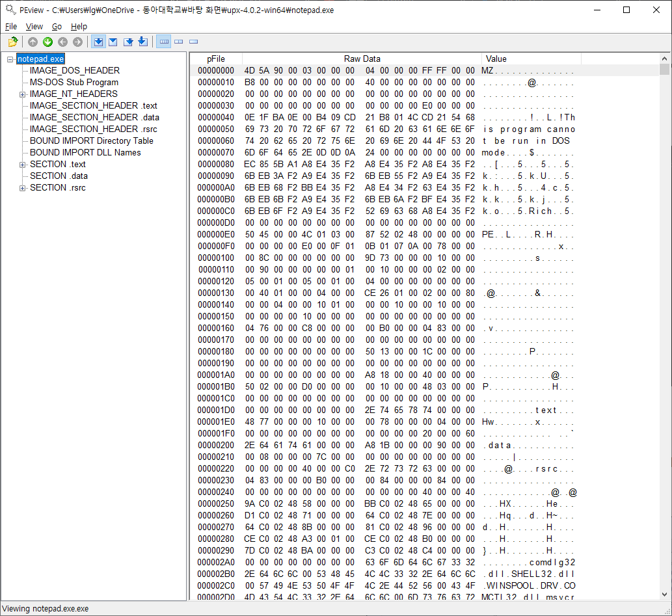The width and height of the screenshot is (672, 616).
Task: Select BOUND IMPORT DLL Names item
Action: 85,153
